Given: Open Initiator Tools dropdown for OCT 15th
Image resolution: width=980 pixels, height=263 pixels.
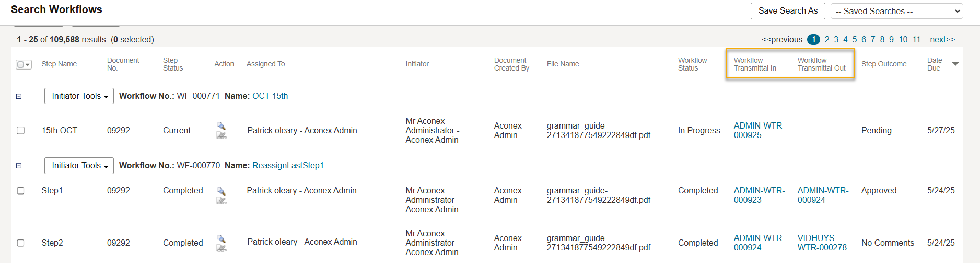Looking at the screenshot, I should 79,96.
